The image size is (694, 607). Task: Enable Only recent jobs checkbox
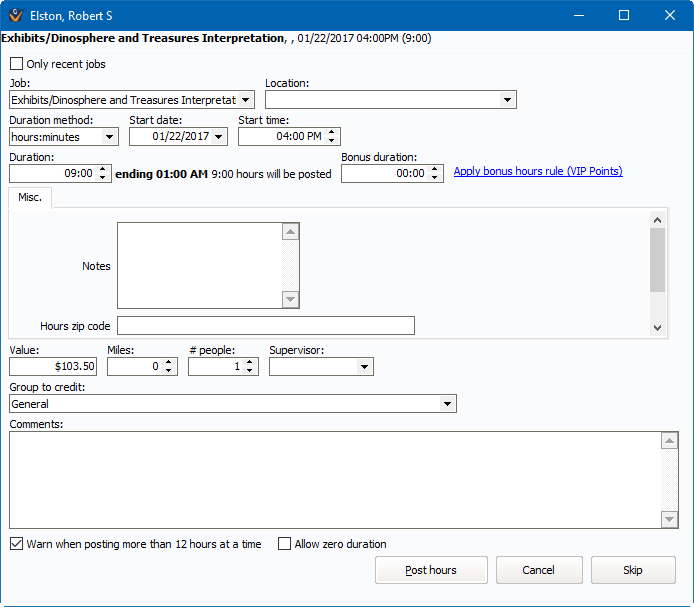coord(16,64)
